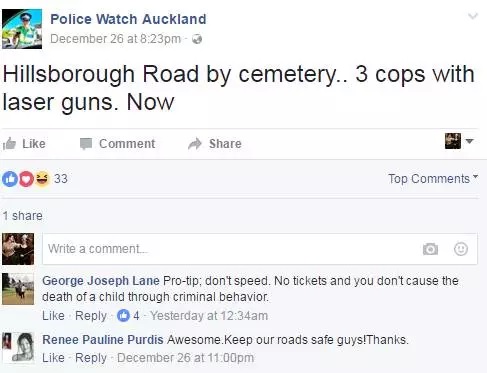
Task: Click thumbs-up count on George's comment
Action: tap(128, 315)
